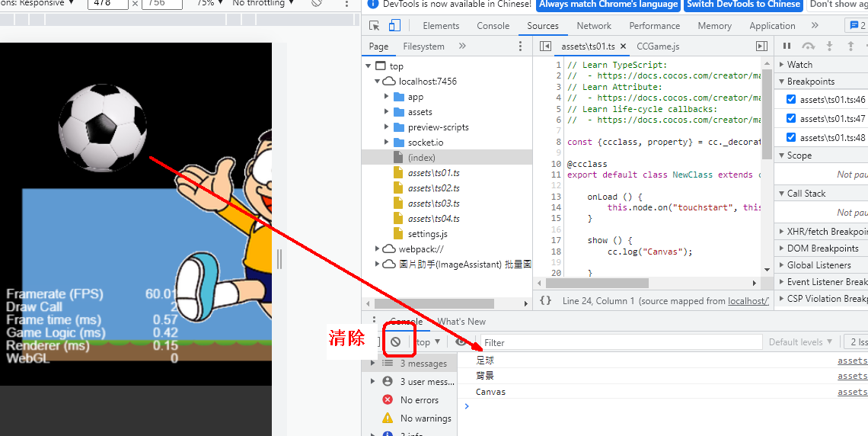Open settings.js in the file tree

click(427, 234)
